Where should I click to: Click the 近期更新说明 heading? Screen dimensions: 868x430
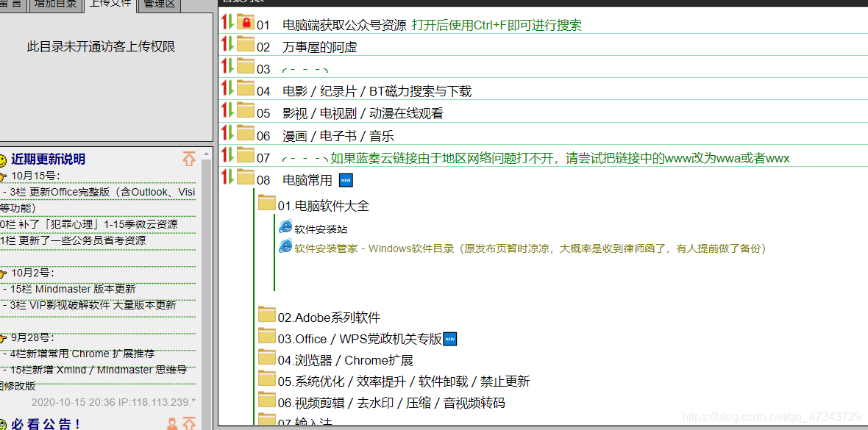tap(48, 160)
